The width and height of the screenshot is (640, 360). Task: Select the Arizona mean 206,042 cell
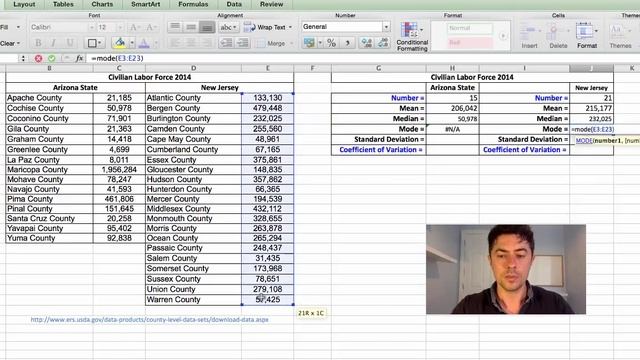[x=452, y=108]
